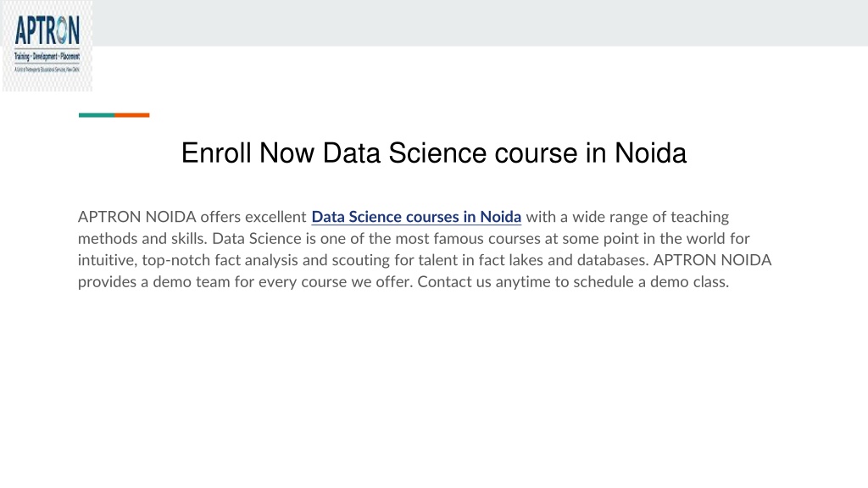Click text APTRON NOIDA offers excellent
Viewport: 868px width, 488px height.
tap(192, 217)
